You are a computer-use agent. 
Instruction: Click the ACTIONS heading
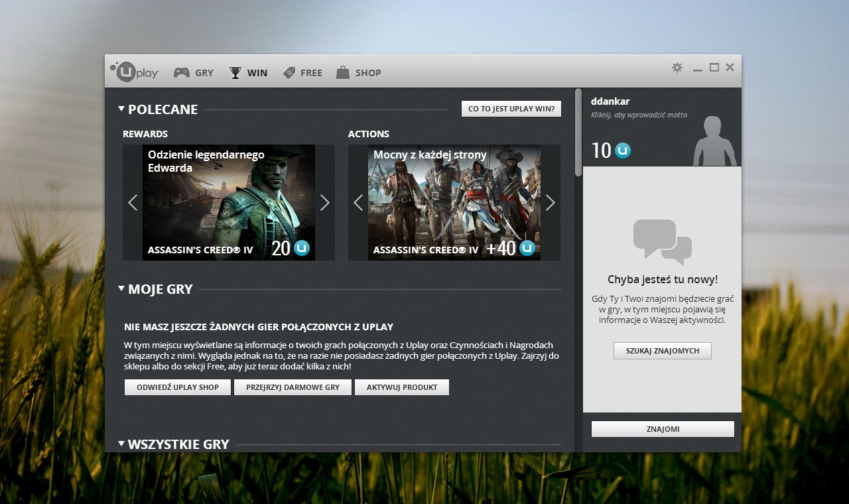tap(369, 134)
